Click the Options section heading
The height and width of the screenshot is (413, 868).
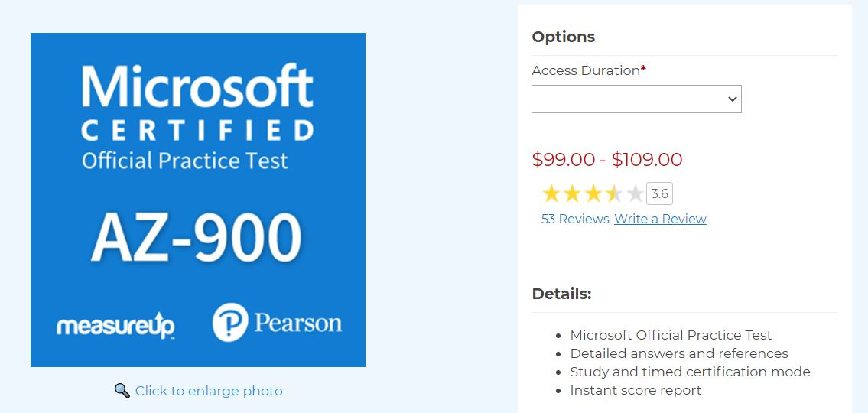click(563, 37)
